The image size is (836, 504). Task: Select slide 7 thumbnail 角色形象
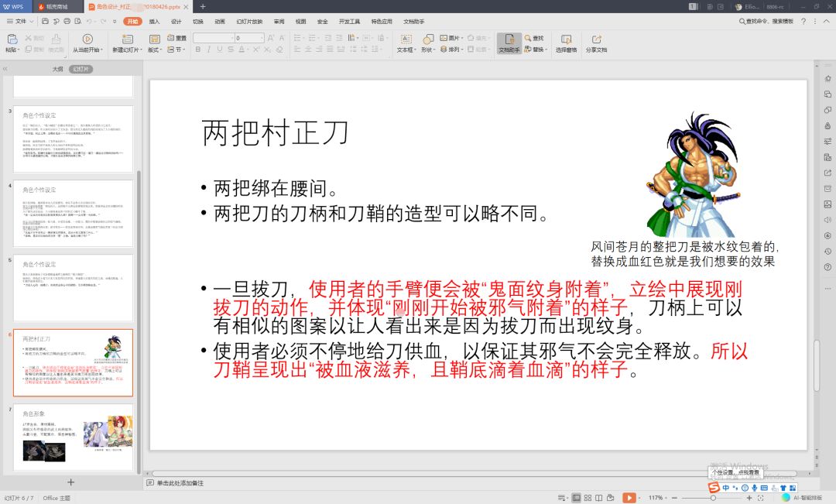click(73, 437)
